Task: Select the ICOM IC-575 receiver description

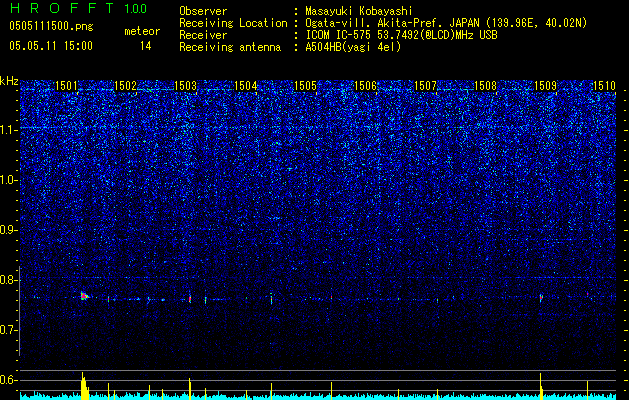Action: [402, 35]
